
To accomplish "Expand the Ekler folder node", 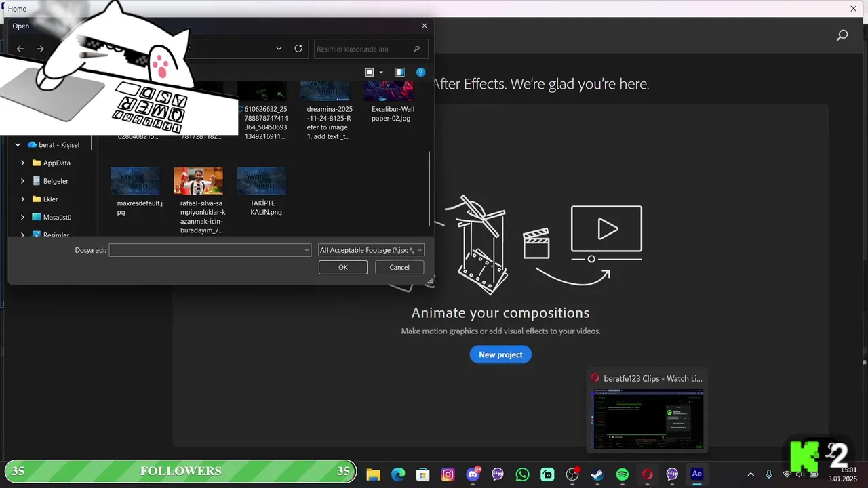I will click(x=22, y=199).
